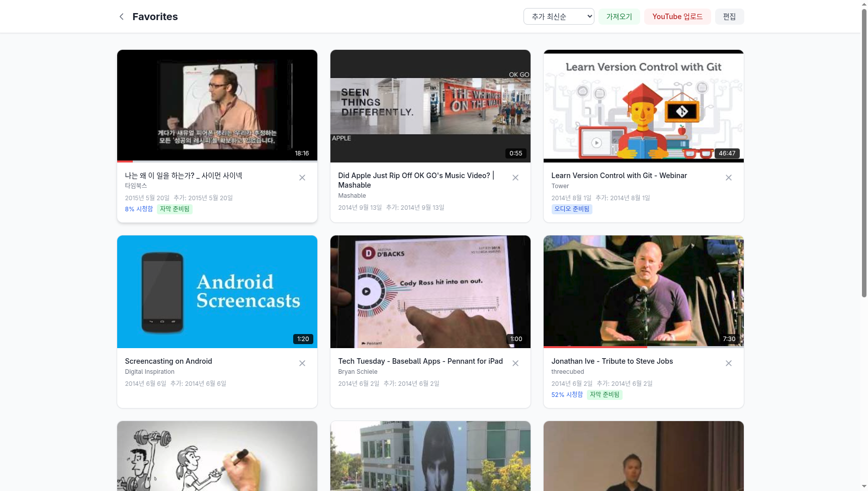Play the Learn Version Control with Git thumbnail
Viewport: 868px width, 491px height.
(644, 106)
